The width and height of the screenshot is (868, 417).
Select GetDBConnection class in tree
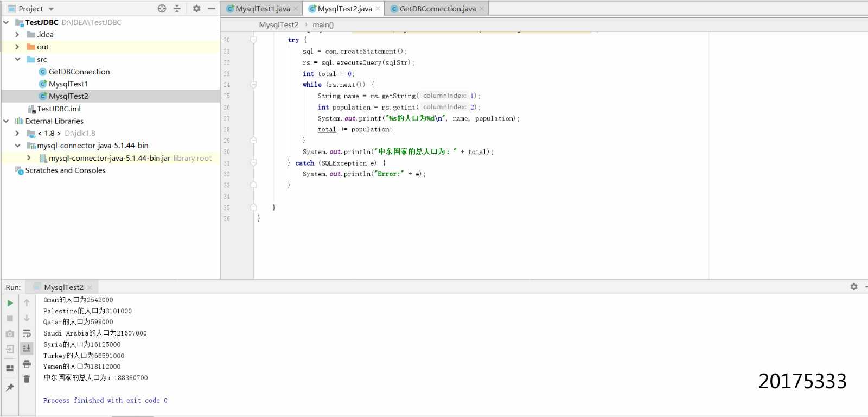coord(79,72)
